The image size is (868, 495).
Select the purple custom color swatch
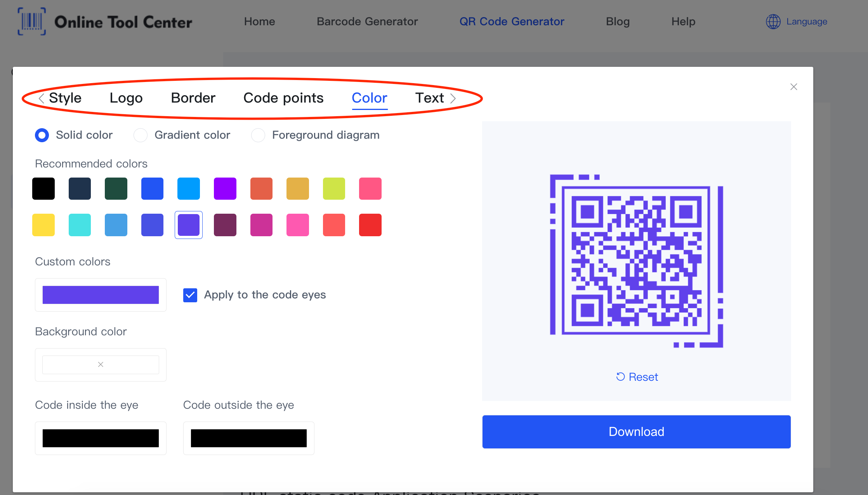[100, 295]
